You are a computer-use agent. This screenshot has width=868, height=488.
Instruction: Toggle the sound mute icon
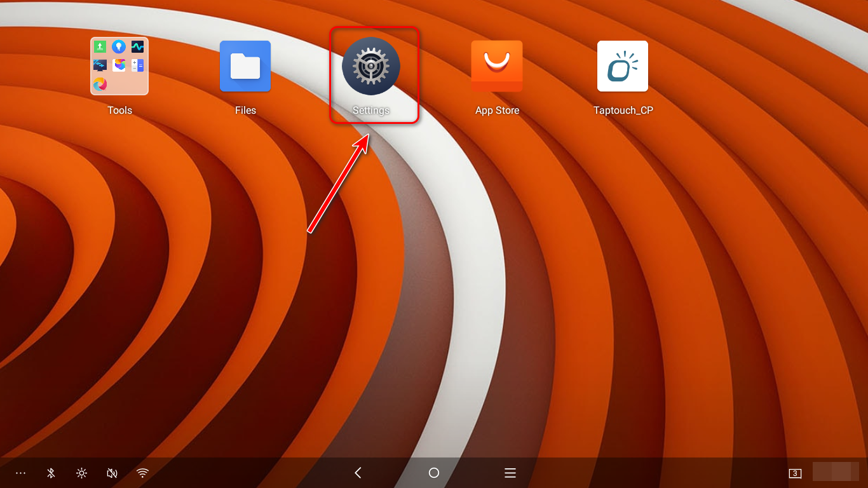click(x=112, y=473)
